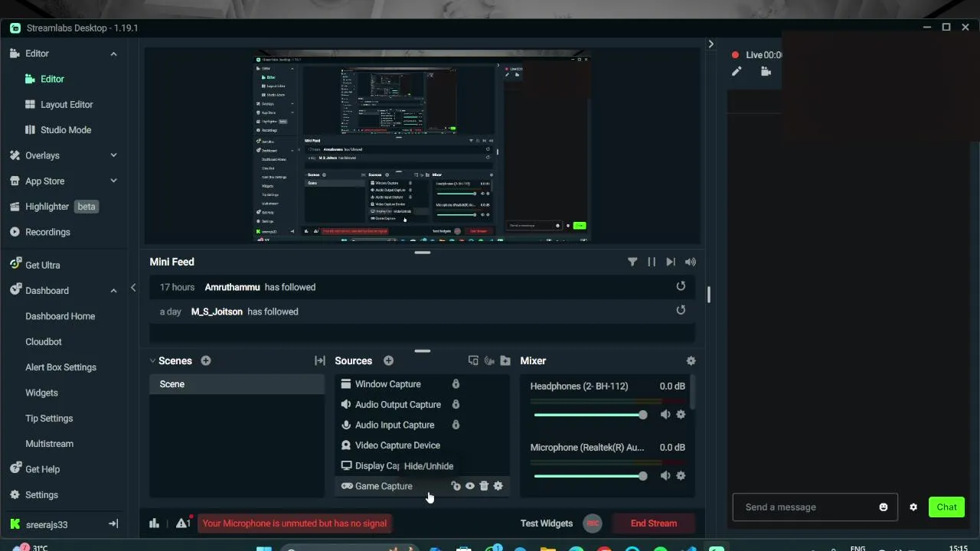980x551 pixels.
Task: Open the Editor sub-item in sidebar
Action: point(52,79)
